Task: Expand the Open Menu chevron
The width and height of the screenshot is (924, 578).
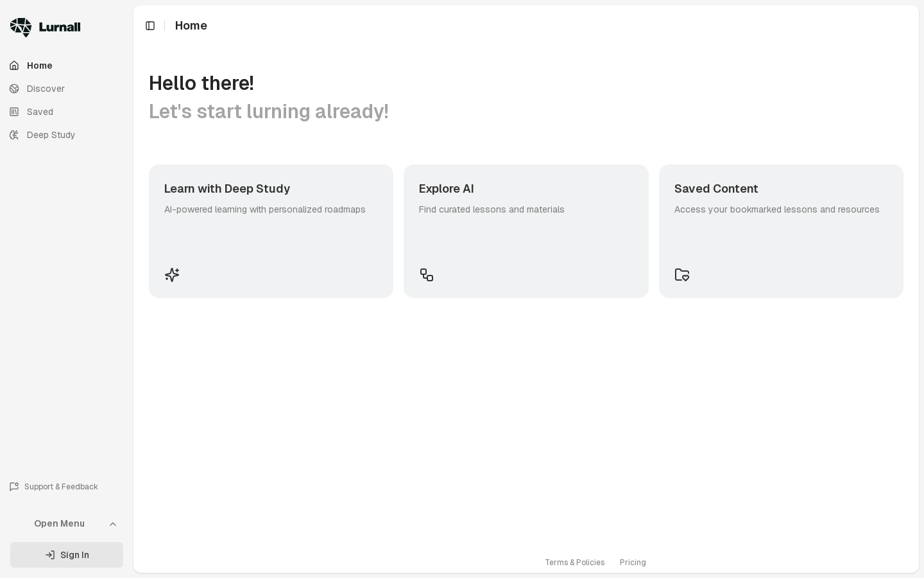Action: pyautogui.click(x=113, y=524)
